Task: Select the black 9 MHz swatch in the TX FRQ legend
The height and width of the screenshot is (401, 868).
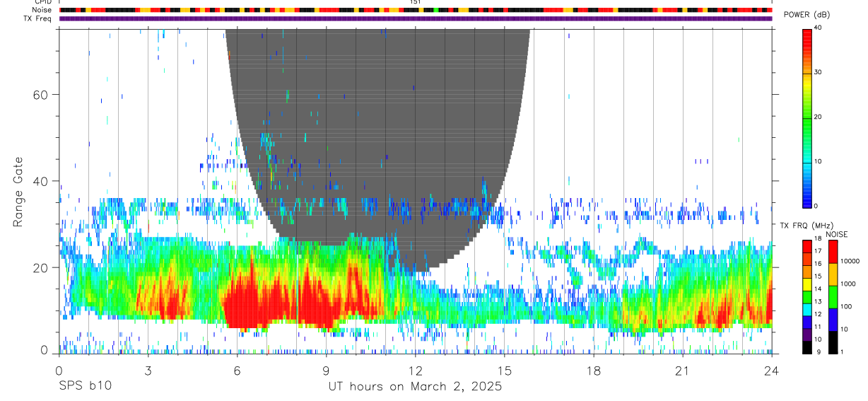Action: point(807,347)
